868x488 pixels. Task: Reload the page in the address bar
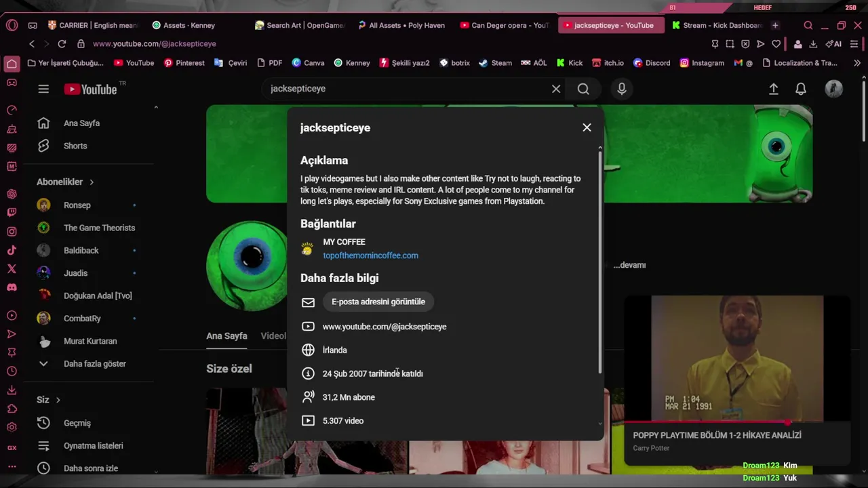coord(62,43)
